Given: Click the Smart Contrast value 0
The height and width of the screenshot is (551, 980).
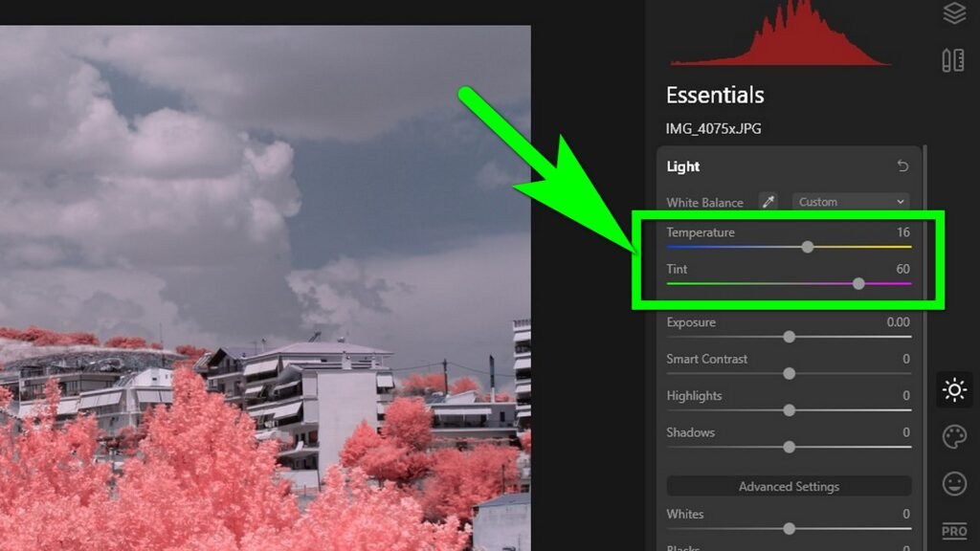Looking at the screenshot, I should tap(906, 360).
